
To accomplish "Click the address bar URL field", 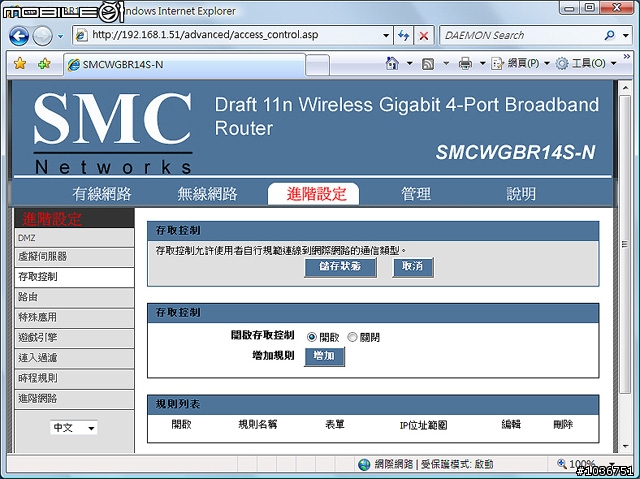I will click(x=233, y=35).
